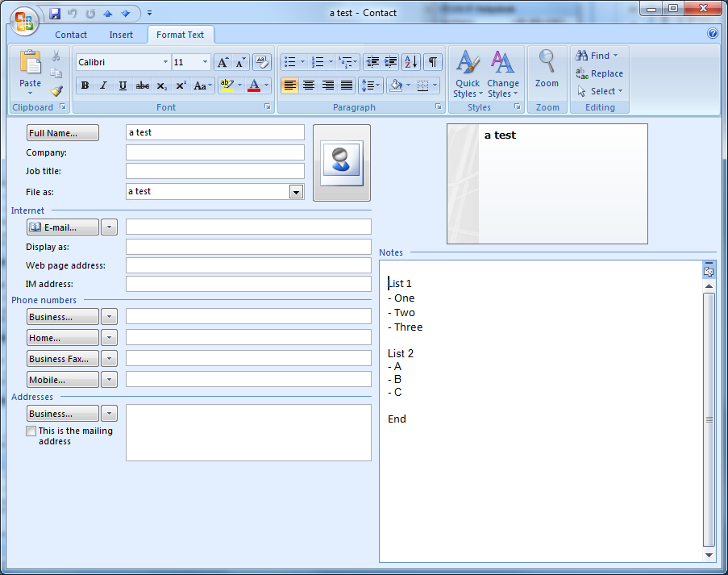
Task: Toggle Strikethrough formatting
Action: coord(142,85)
